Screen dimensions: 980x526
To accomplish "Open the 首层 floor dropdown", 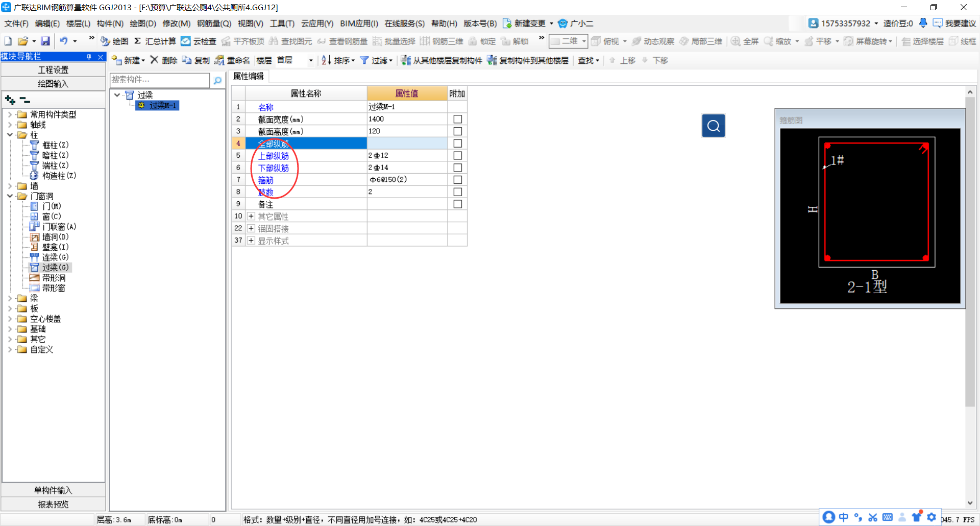I will coord(311,60).
